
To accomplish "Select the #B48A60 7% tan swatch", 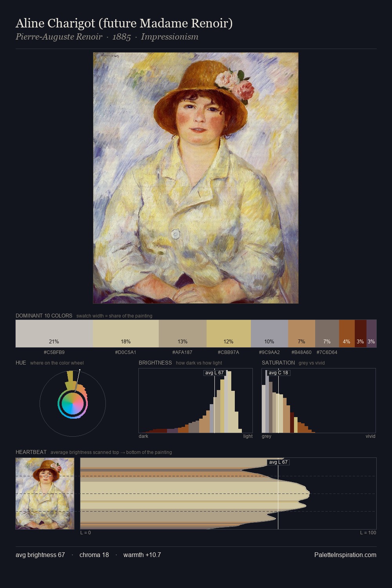I will click(x=301, y=334).
